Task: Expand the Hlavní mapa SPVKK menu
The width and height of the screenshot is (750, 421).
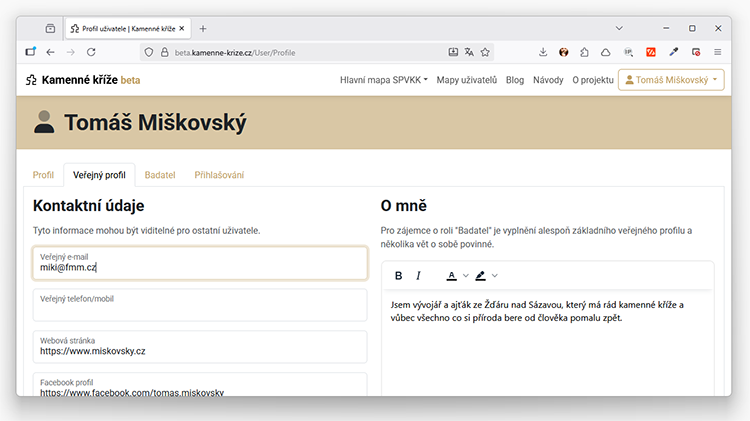Action: click(384, 80)
